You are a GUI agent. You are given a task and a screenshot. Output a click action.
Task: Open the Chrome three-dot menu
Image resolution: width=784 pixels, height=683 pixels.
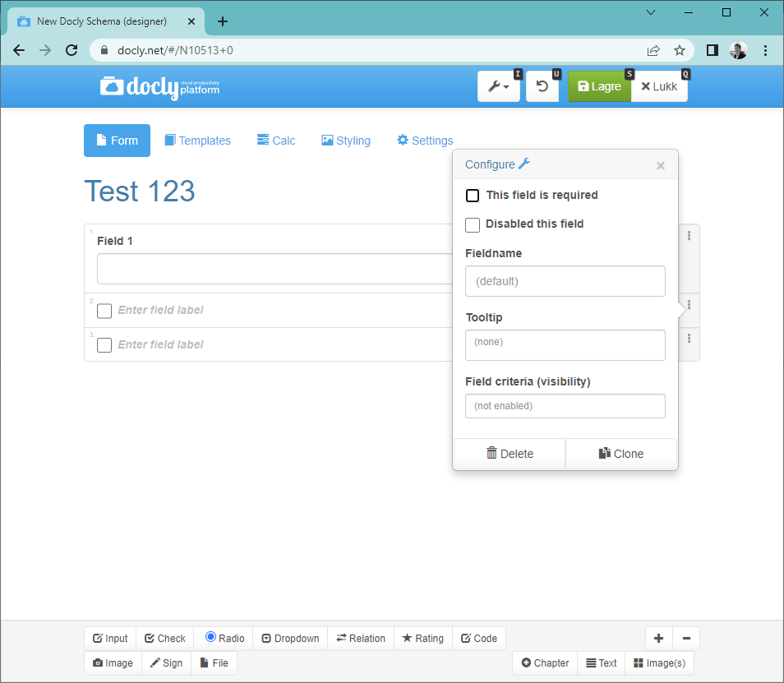click(x=766, y=50)
